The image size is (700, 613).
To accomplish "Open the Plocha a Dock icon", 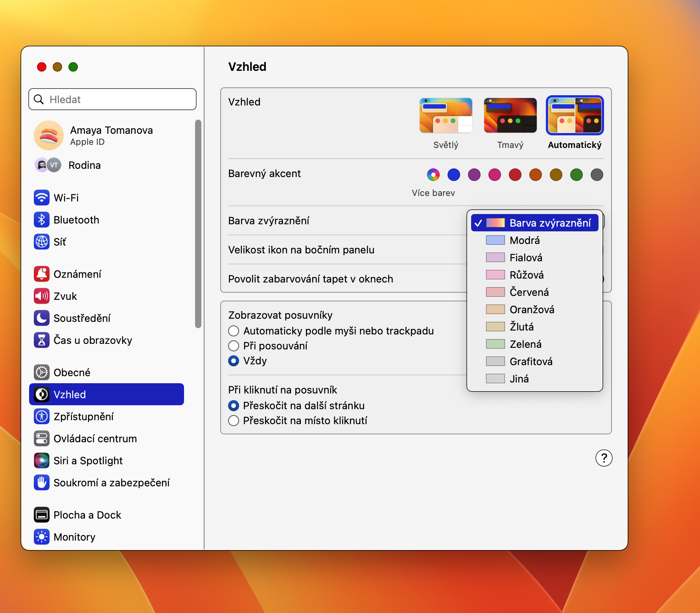I will (42, 515).
